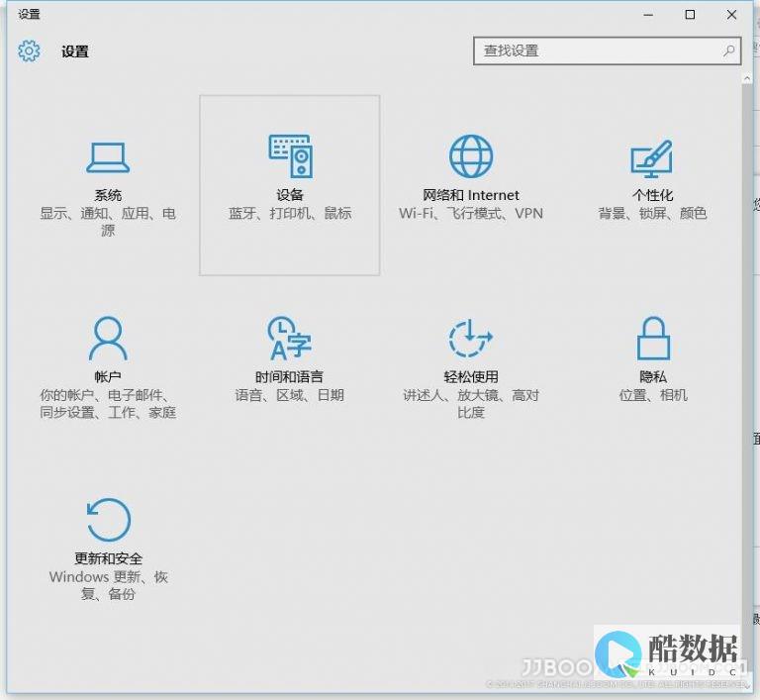Click the 显示、通知、应用、电源 description

pos(108,222)
